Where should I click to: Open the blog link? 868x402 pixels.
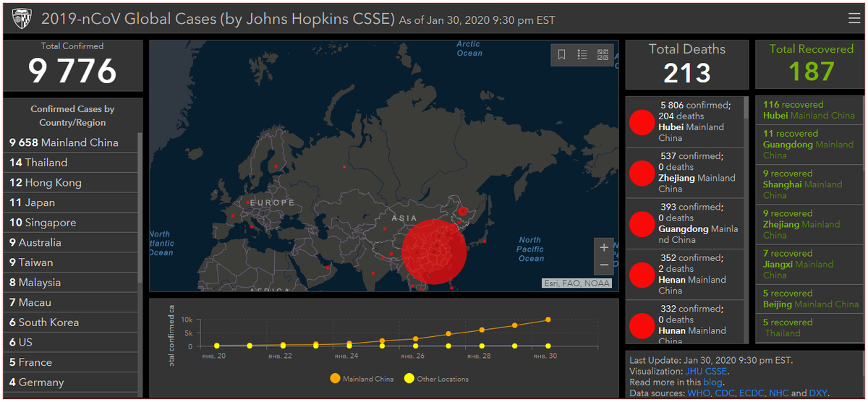(712, 382)
